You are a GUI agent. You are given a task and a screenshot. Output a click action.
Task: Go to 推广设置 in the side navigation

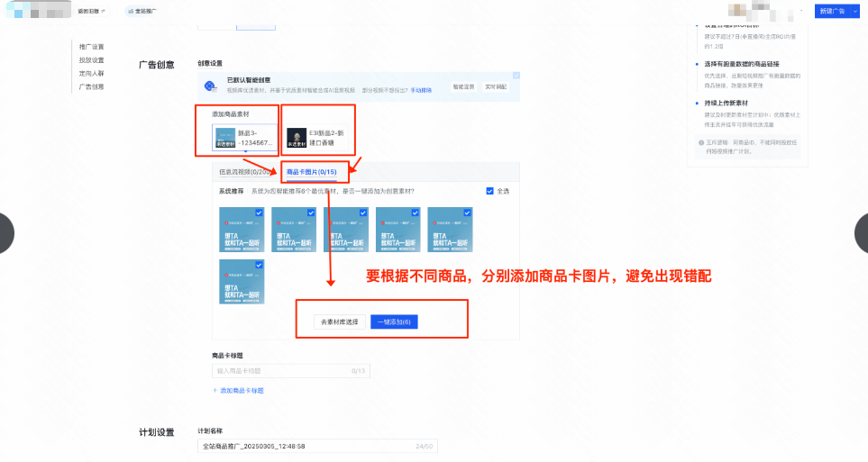[x=91, y=47]
